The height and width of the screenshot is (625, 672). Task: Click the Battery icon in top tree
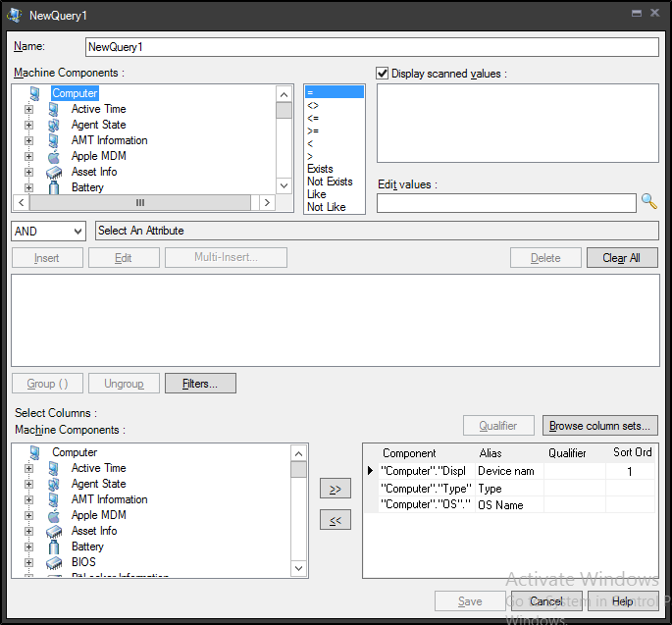[53, 187]
